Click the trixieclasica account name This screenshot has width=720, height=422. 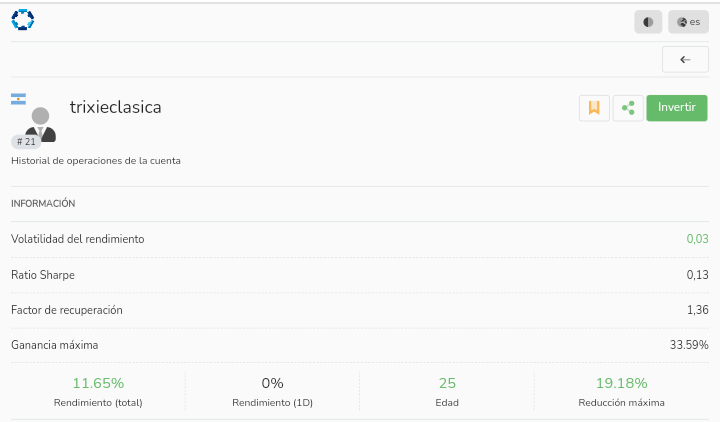[115, 106]
